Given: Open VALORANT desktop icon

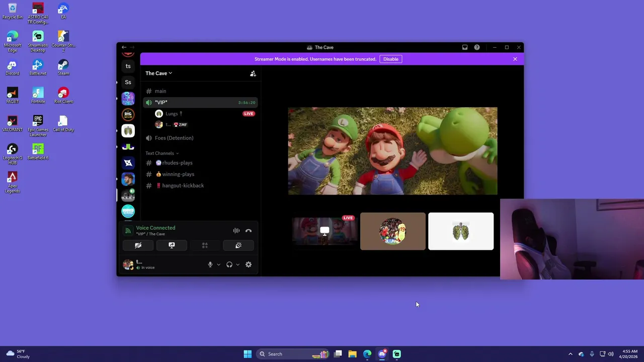Looking at the screenshot, I should 13,124.
